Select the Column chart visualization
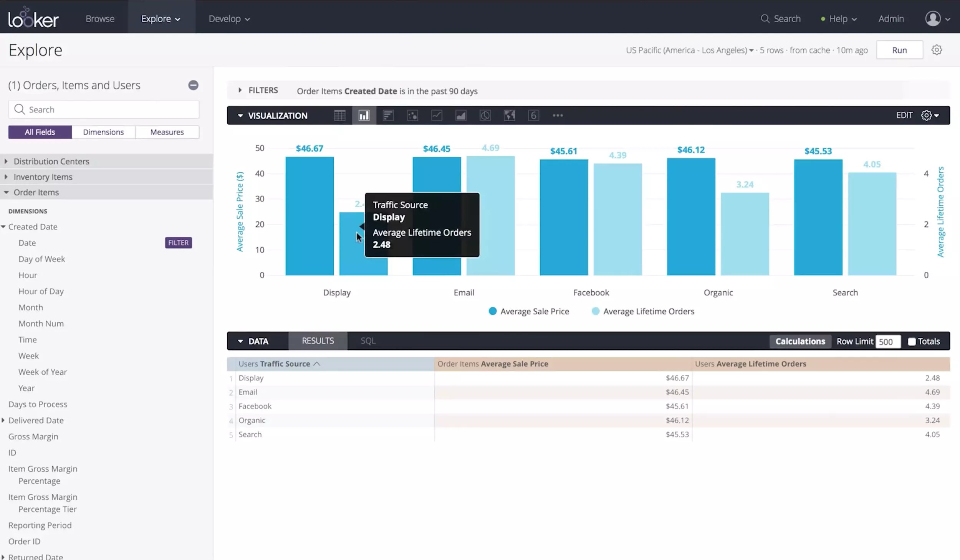Image resolution: width=960 pixels, height=560 pixels. point(364,115)
